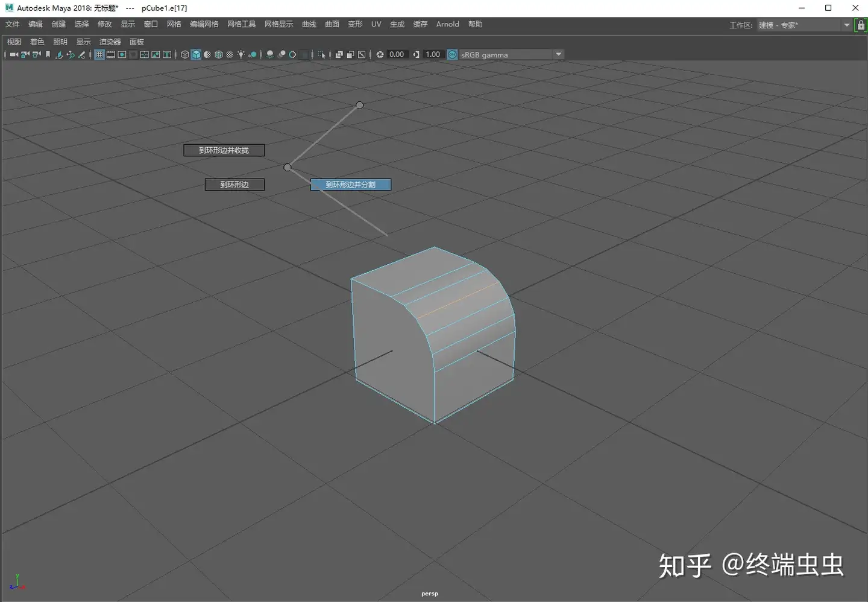Choose 到环形边并分割 in marking menu

(x=351, y=185)
